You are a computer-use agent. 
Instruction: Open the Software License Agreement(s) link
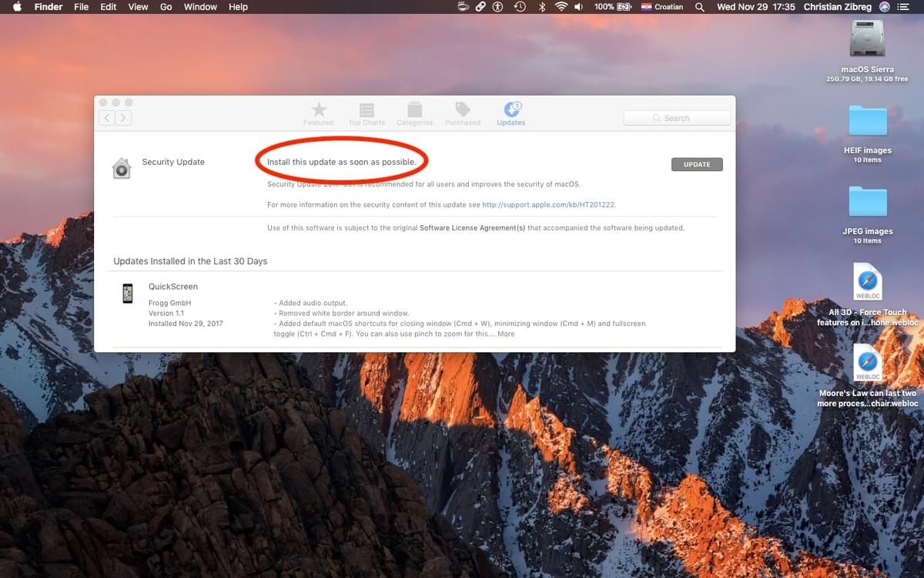473,228
